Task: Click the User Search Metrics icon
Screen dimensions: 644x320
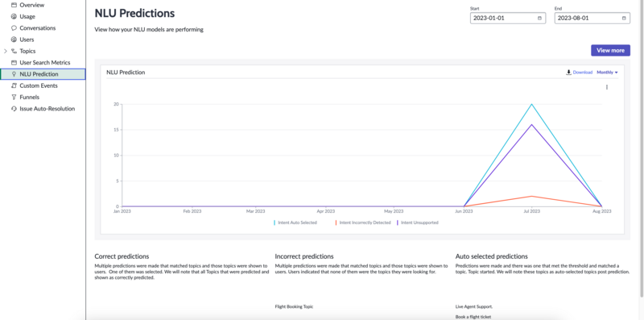Action: click(14, 63)
